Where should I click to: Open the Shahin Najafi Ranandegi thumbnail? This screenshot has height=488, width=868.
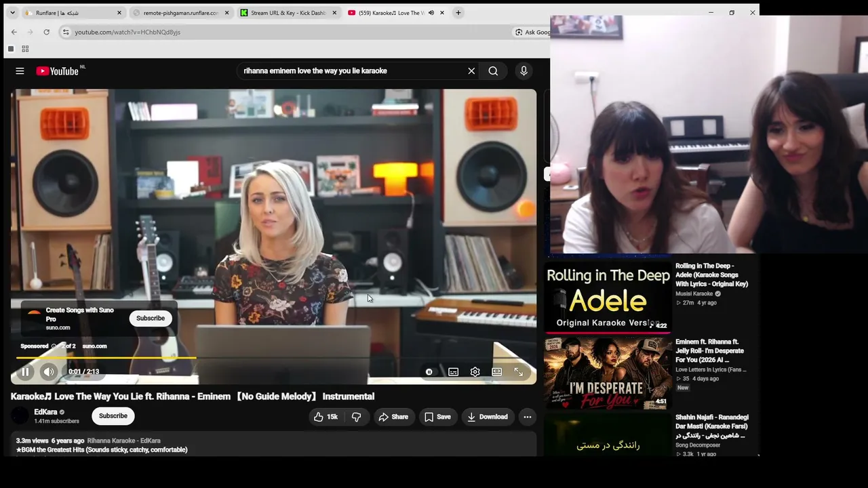608,435
